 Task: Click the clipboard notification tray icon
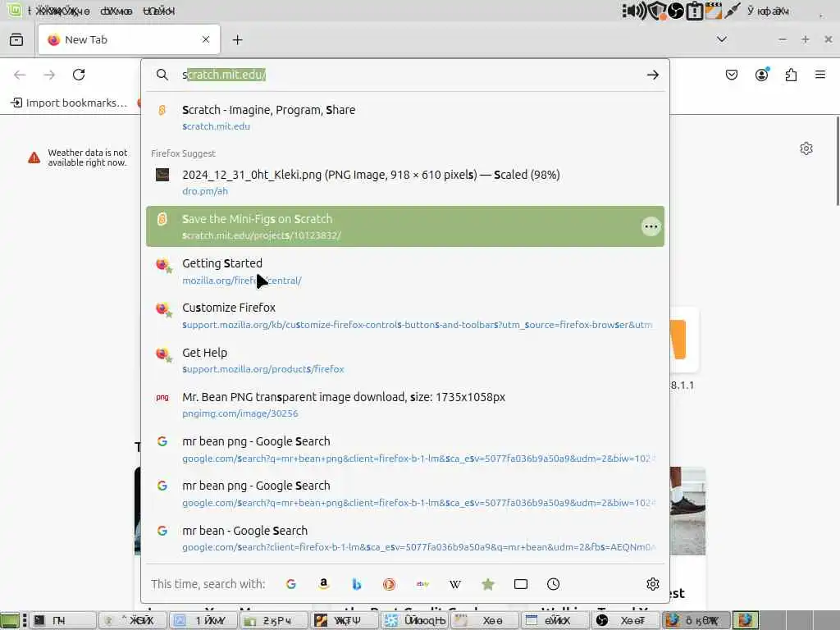(x=694, y=11)
